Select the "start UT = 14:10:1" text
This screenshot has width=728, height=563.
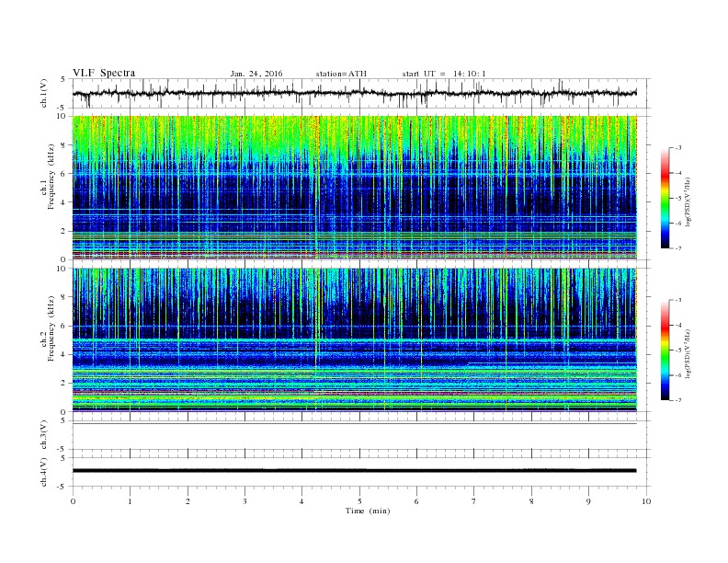(x=444, y=74)
